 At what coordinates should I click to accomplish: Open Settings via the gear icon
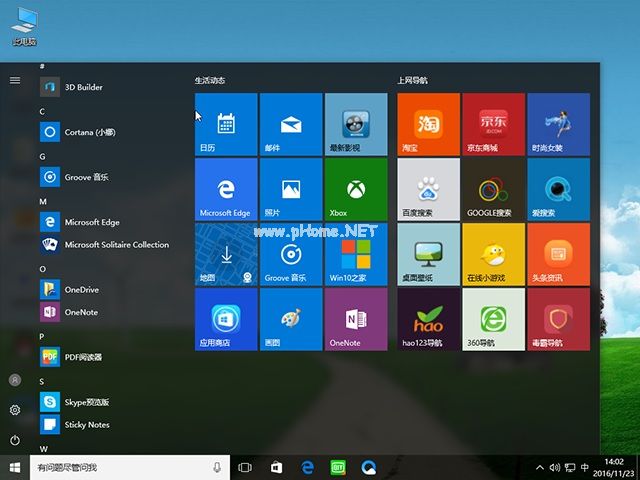click(x=15, y=410)
